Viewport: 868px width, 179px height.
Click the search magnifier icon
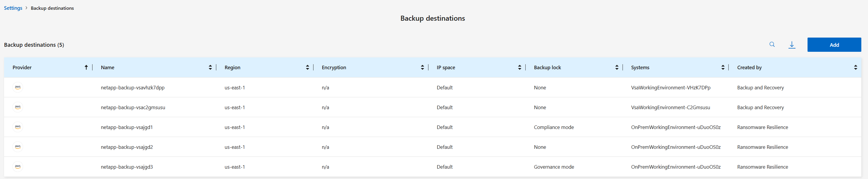coord(772,45)
